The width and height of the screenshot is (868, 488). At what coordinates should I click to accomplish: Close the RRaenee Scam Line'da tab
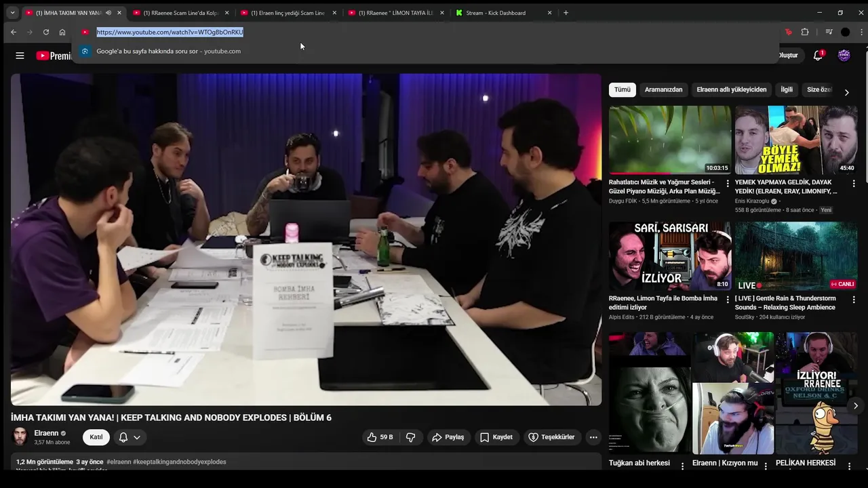point(226,13)
